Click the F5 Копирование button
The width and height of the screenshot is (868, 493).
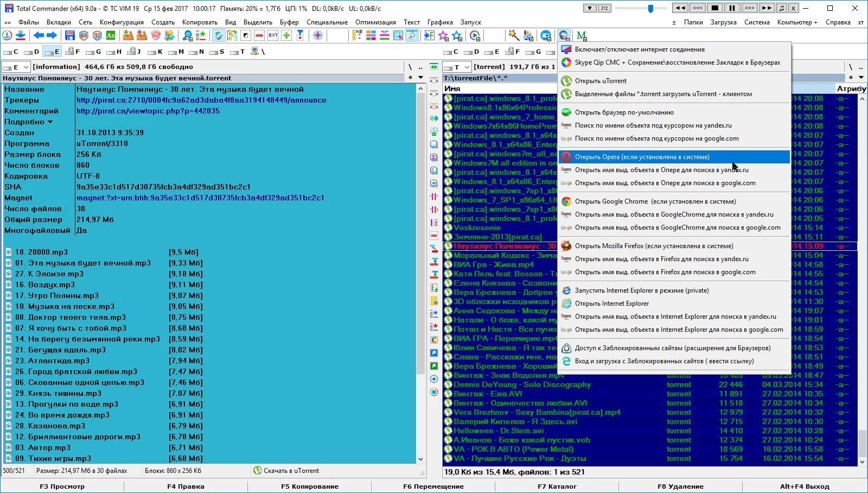310,486
